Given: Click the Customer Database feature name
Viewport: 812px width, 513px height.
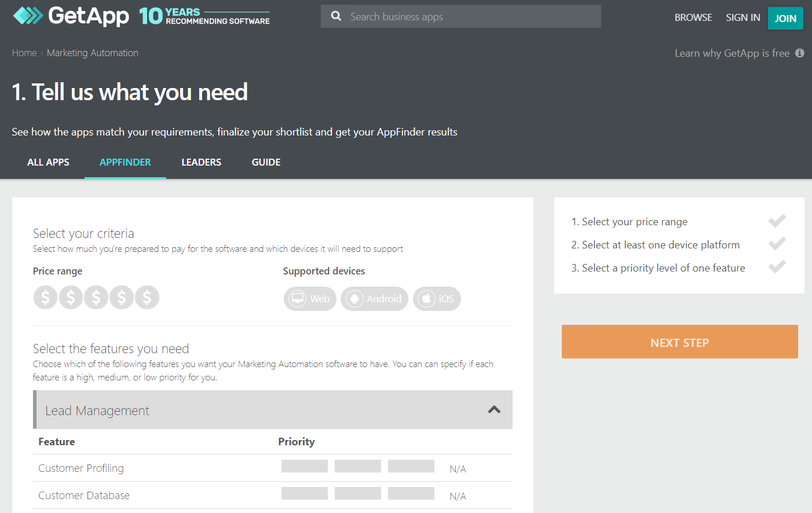Looking at the screenshot, I should [x=84, y=495].
